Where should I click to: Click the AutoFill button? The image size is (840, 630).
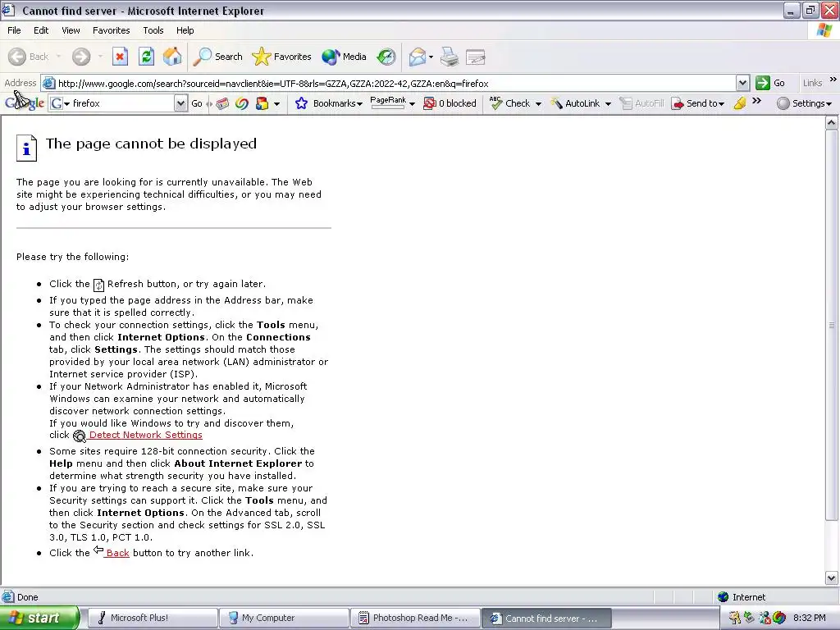(641, 103)
